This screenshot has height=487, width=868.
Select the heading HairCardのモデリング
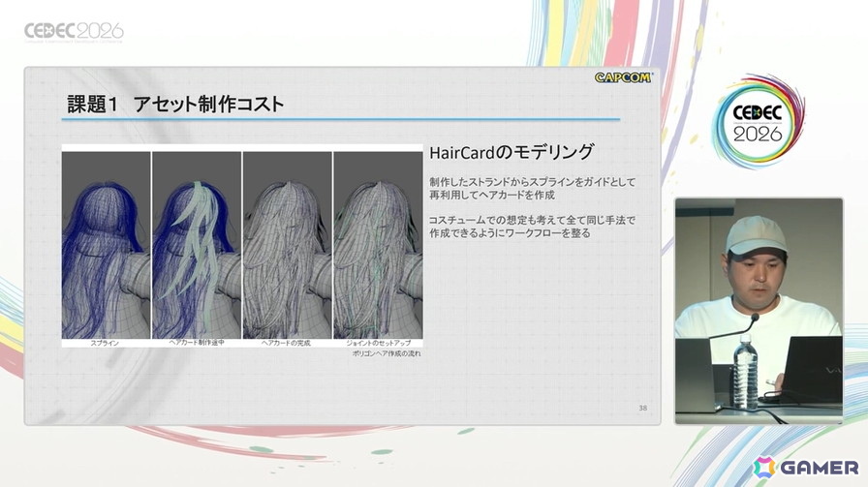[511, 152]
